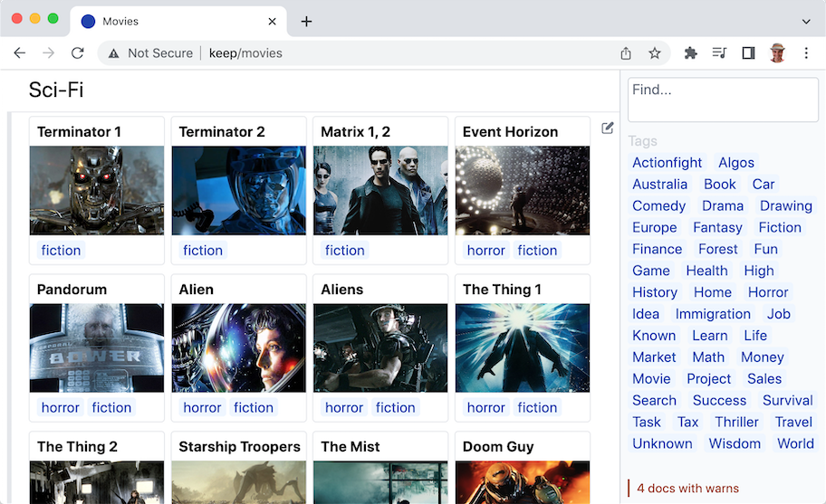Open the Terminator 1 thumbnail
The height and width of the screenshot is (504, 826).
point(97,190)
